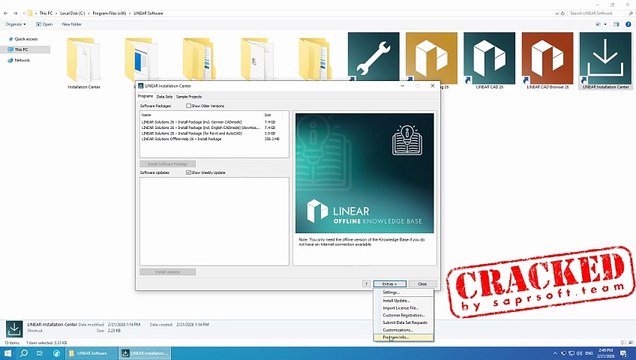Open the Windows Start menu
The width and height of the screenshot is (636, 360).
pyautogui.click(x=8, y=353)
